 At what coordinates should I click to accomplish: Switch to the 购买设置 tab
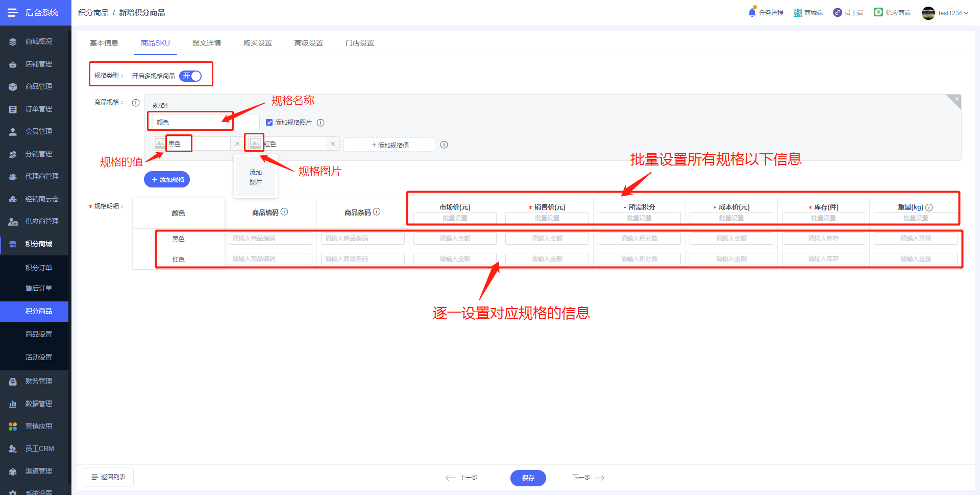tap(258, 43)
